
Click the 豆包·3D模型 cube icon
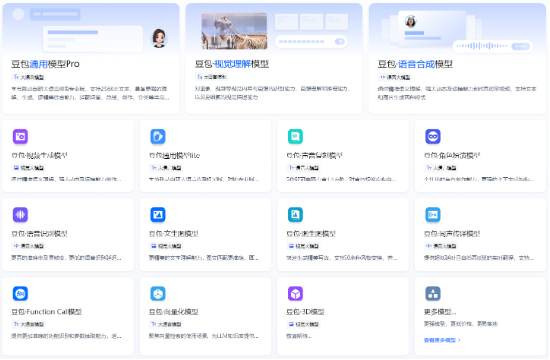(x=295, y=294)
